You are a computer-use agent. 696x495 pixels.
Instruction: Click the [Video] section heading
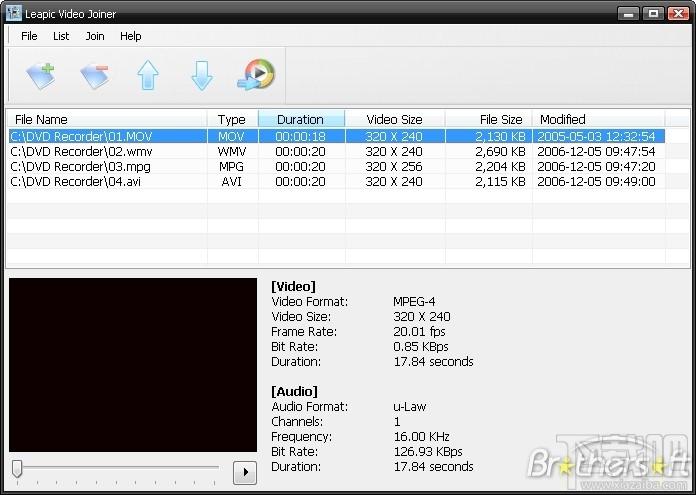[x=293, y=286]
